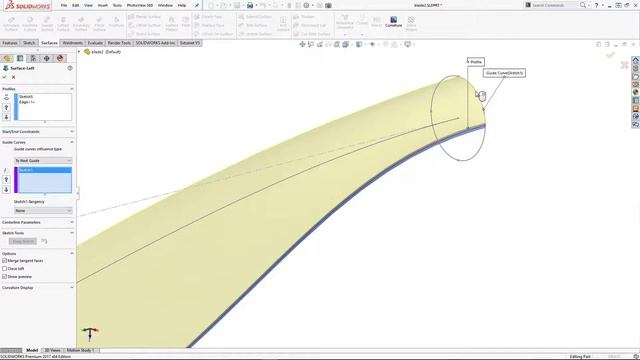Screen dimensions: 640x360
Task: Move selected profile up in Profiles list
Action: pyautogui.click(x=6, y=107)
